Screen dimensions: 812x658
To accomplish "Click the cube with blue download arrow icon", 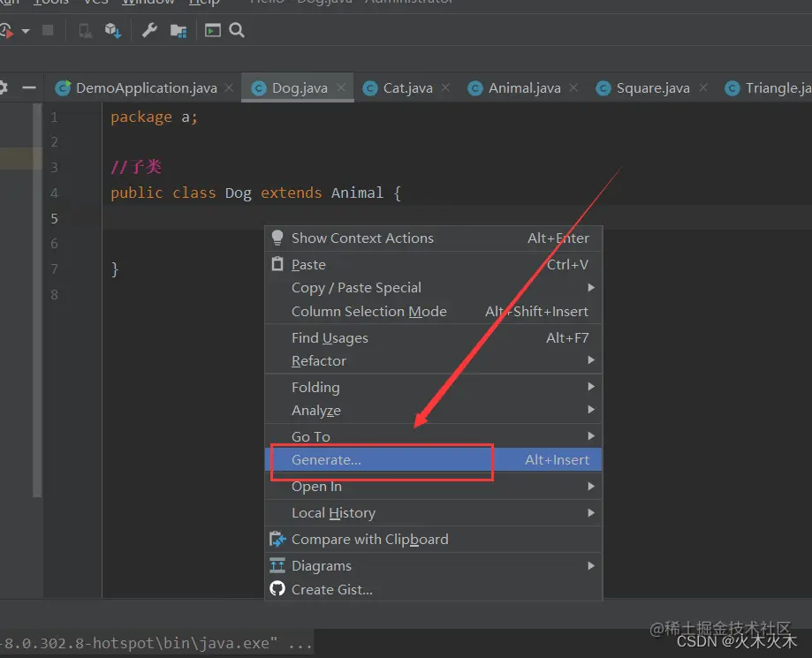I will (x=113, y=31).
